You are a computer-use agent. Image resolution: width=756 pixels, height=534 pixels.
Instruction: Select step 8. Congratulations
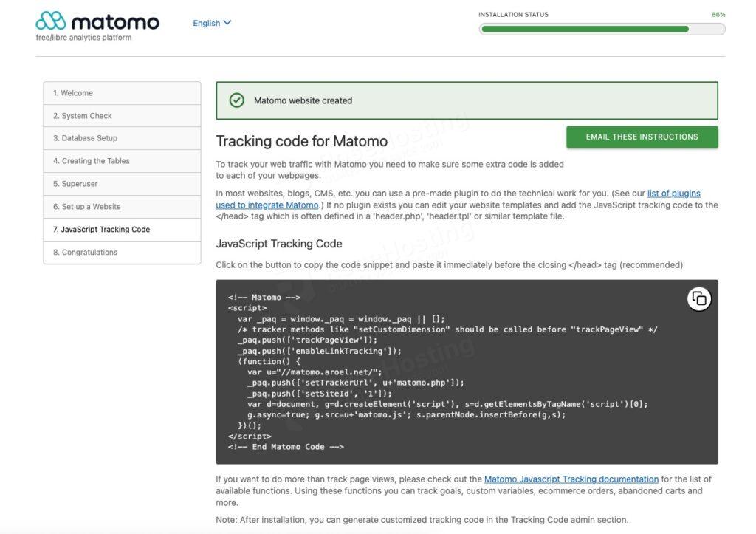(x=122, y=253)
